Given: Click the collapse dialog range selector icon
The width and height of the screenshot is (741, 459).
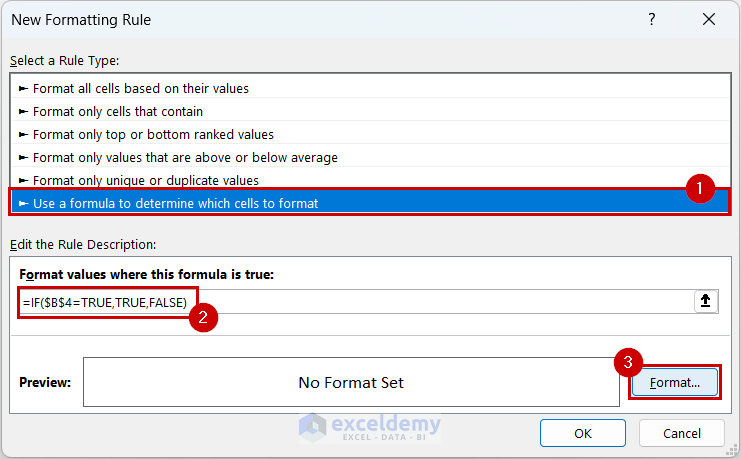Looking at the screenshot, I should 706,302.
